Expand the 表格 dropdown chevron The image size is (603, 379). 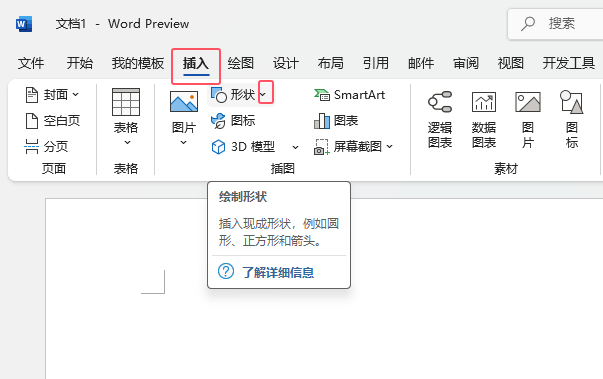127,143
